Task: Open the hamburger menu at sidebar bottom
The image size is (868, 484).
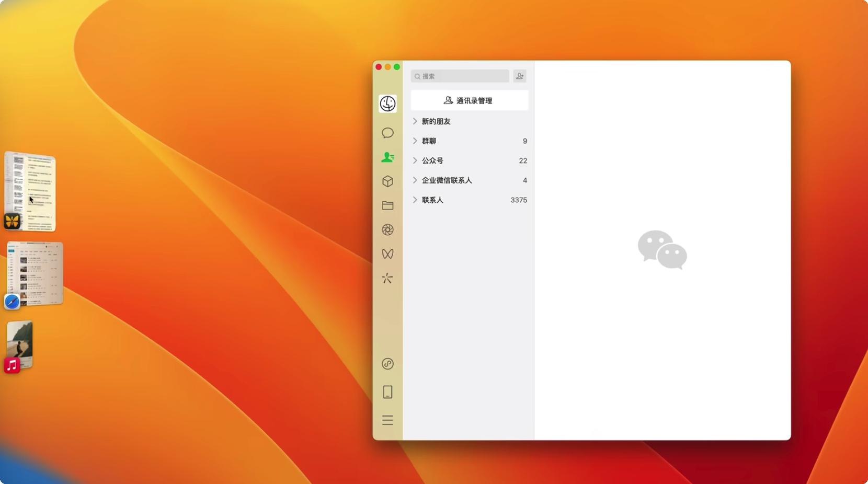Action: [387, 420]
